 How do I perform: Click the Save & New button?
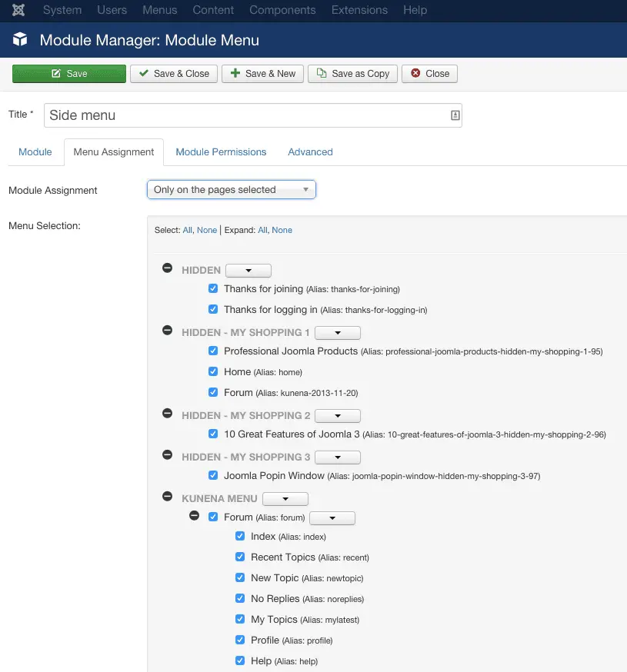[x=262, y=74]
